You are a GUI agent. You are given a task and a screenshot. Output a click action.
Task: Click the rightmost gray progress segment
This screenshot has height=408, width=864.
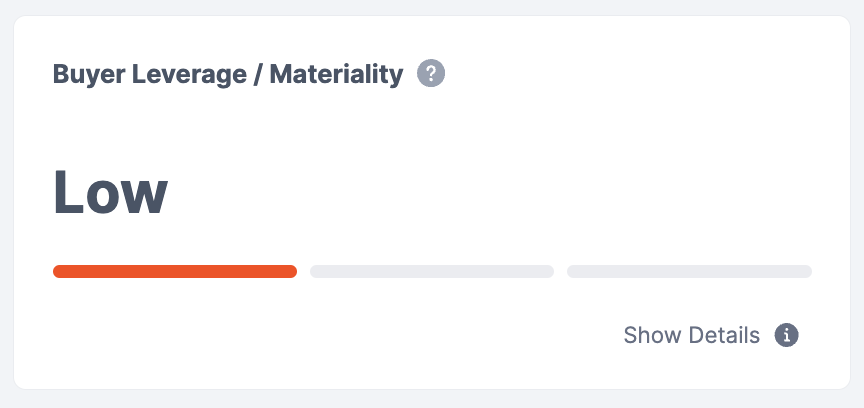pyautogui.click(x=689, y=271)
